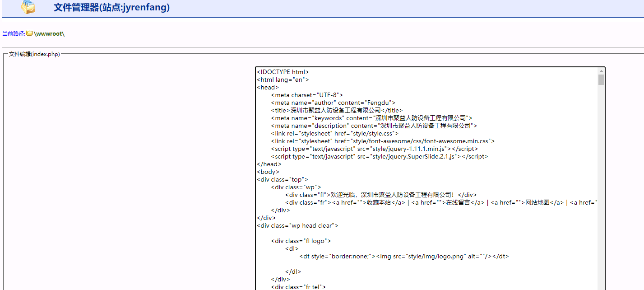Place cursor on font-awesome.min.css line
The width and height of the screenshot is (644, 290).
(x=383, y=141)
